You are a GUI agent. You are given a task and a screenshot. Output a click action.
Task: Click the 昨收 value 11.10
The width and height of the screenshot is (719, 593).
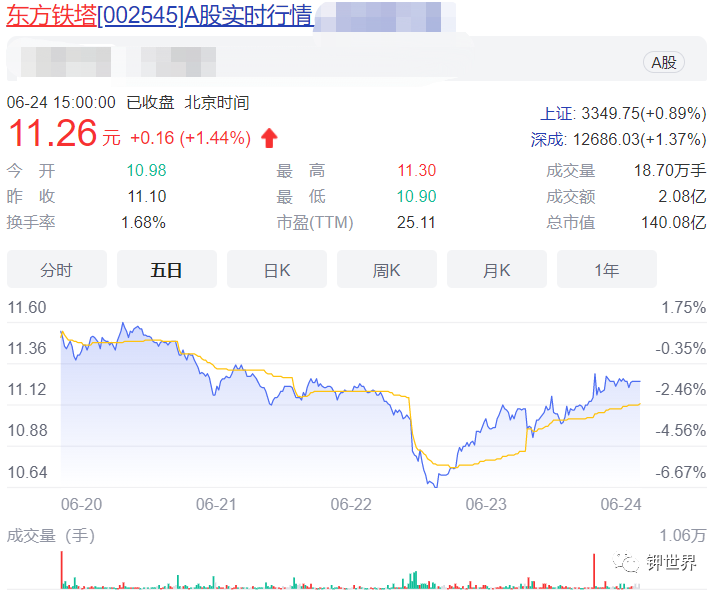(x=146, y=196)
